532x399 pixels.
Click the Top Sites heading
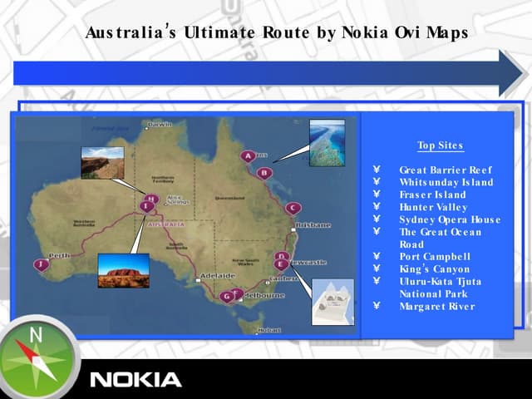pos(441,145)
